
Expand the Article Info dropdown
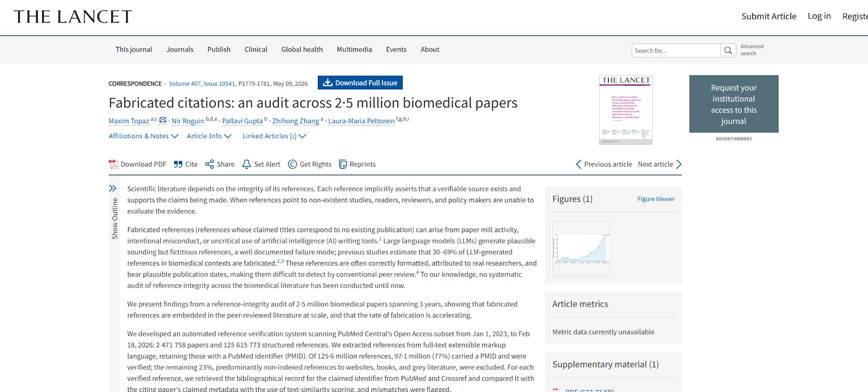[x=209, y=136]
